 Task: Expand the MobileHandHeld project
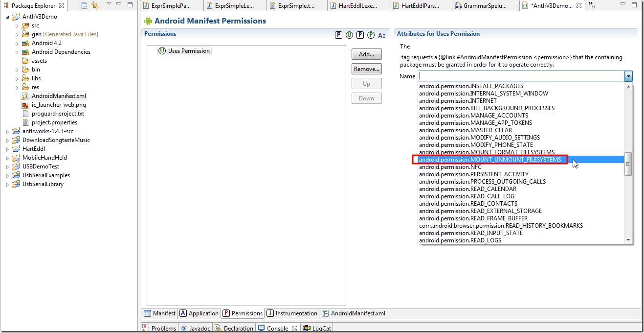point(7,158)
